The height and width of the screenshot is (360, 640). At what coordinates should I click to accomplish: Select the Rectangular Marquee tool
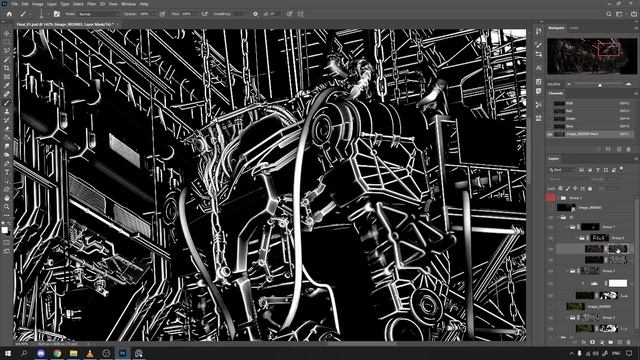[6, 42]
